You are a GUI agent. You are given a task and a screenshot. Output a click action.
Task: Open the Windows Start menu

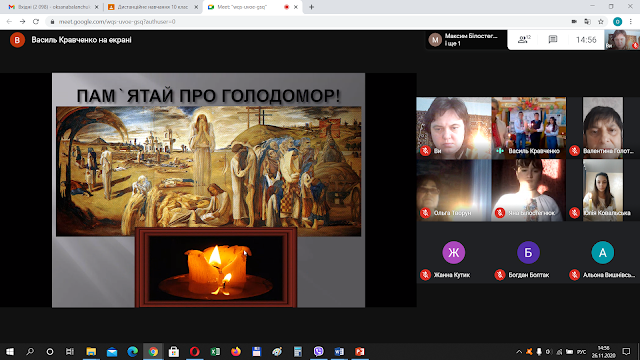click(9, 351)
